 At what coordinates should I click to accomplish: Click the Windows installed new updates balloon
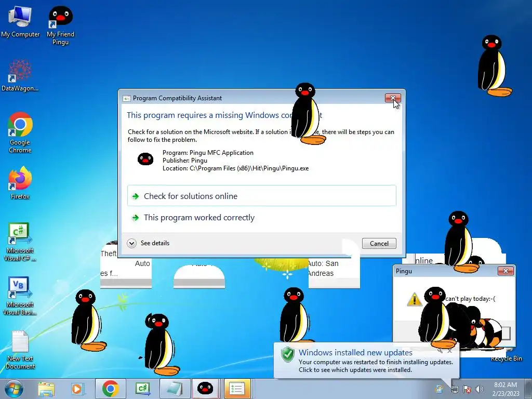366,361
